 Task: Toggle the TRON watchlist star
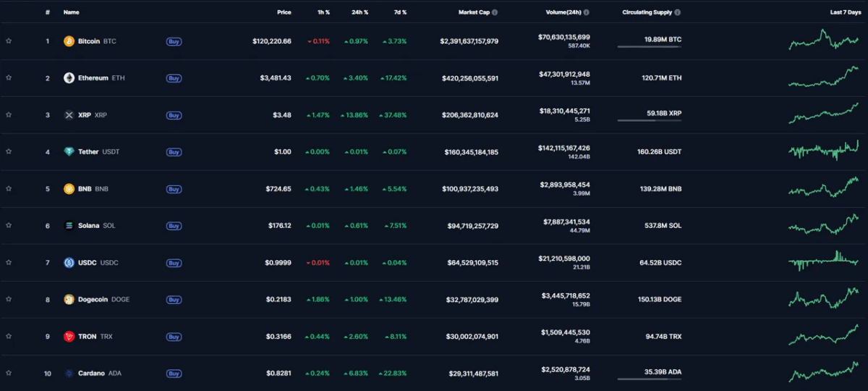point(9,337)
